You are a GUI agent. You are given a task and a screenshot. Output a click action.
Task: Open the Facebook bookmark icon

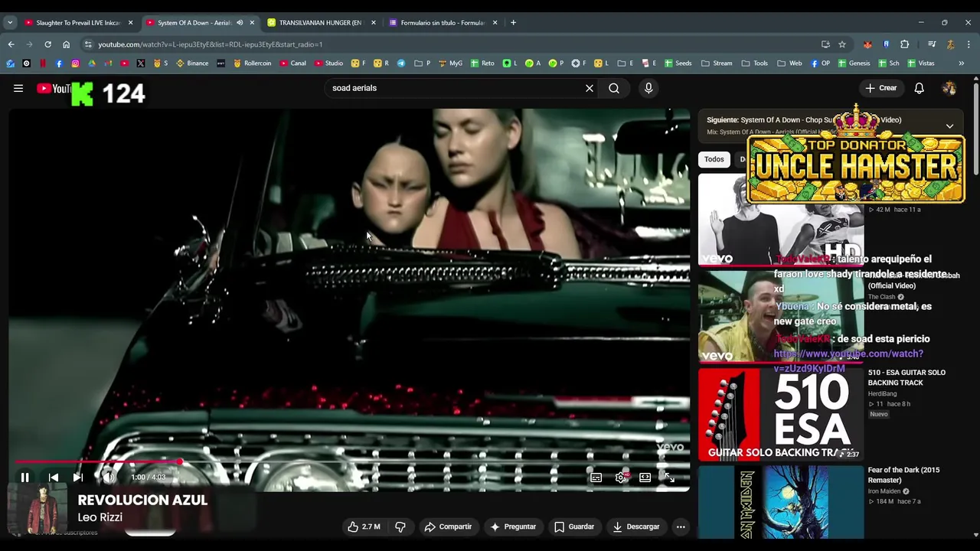click(59, 64)
